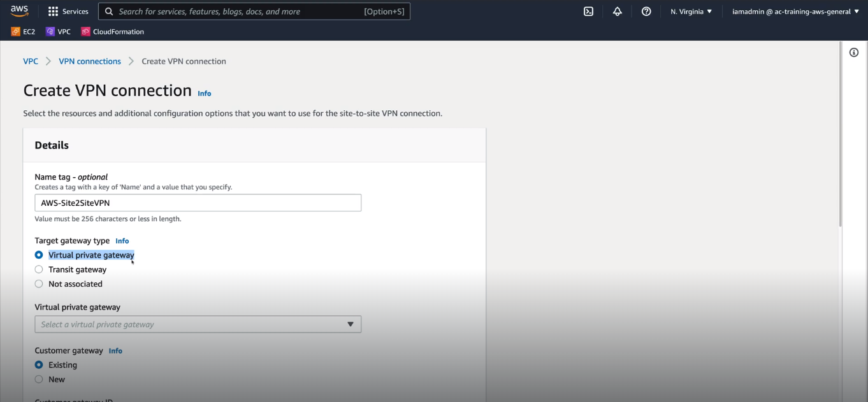Open the info panel icon on the right
This screenshot has height=402, width=868.
[x=854, y=52]
